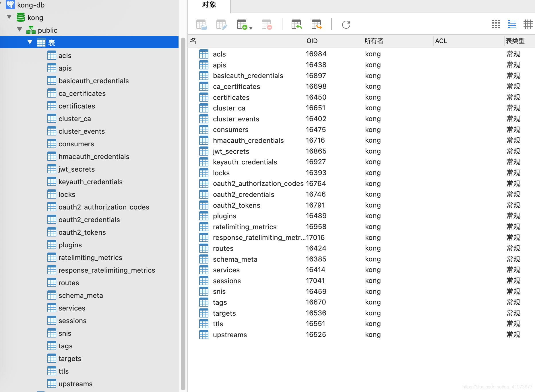Click the sidebar vertical scrollbar
This screenshot has width=535, height=392.
point(183,214)
